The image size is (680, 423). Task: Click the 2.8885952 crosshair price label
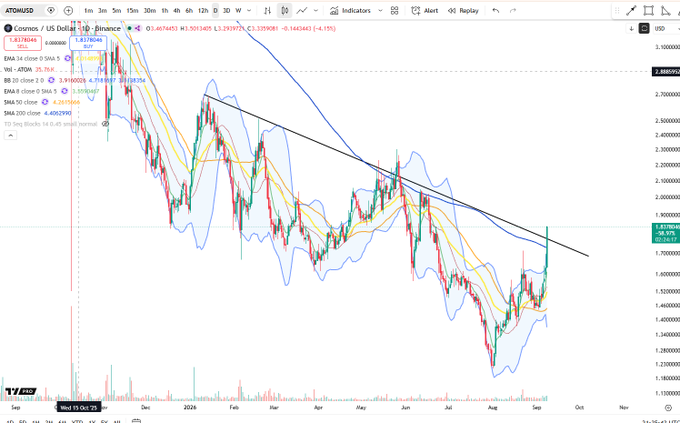coord(666,71)
